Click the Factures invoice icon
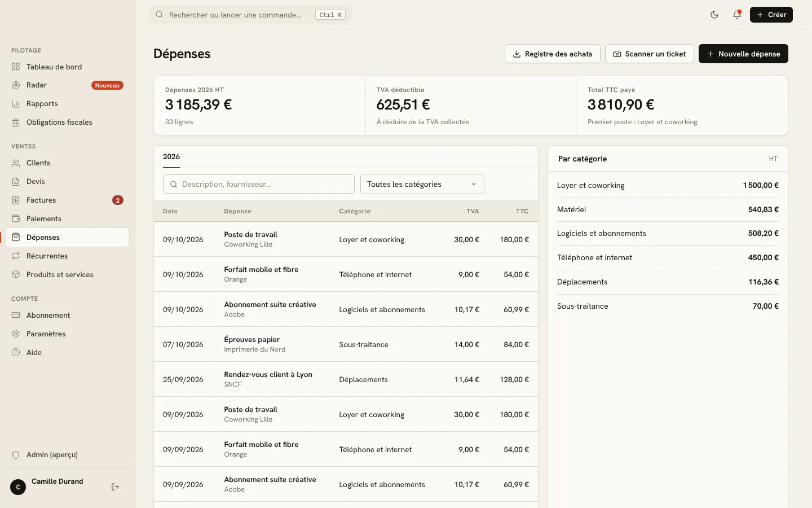The width and height of the screenshot is (812, 508). [x=16, y=200]
